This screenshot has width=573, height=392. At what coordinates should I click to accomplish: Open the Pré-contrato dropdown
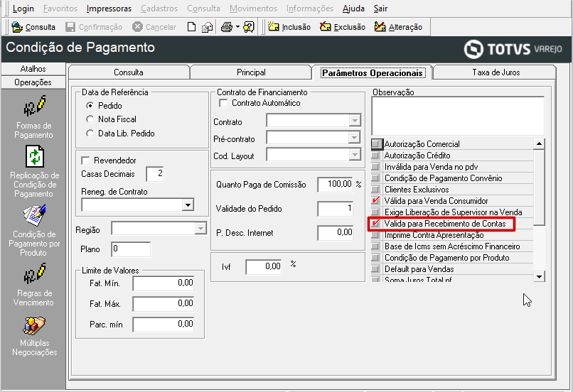pyautogui.click(x=355, y=138)
